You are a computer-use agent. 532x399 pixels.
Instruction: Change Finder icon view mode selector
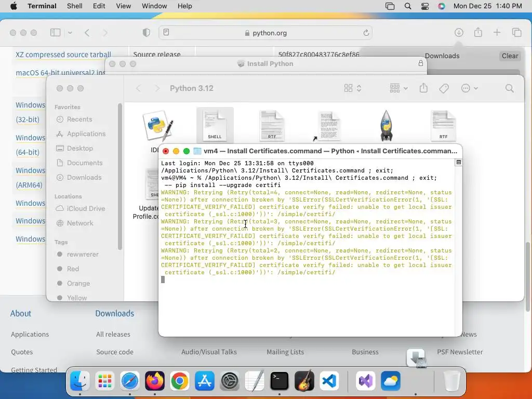pyautogui.click(x=353, y=88)
